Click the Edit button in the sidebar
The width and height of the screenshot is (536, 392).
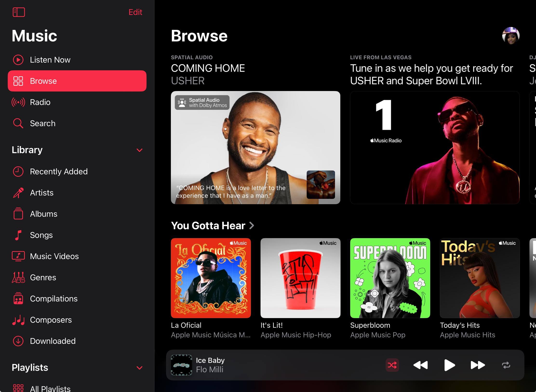pyautogui.click(x=135, y=12)
